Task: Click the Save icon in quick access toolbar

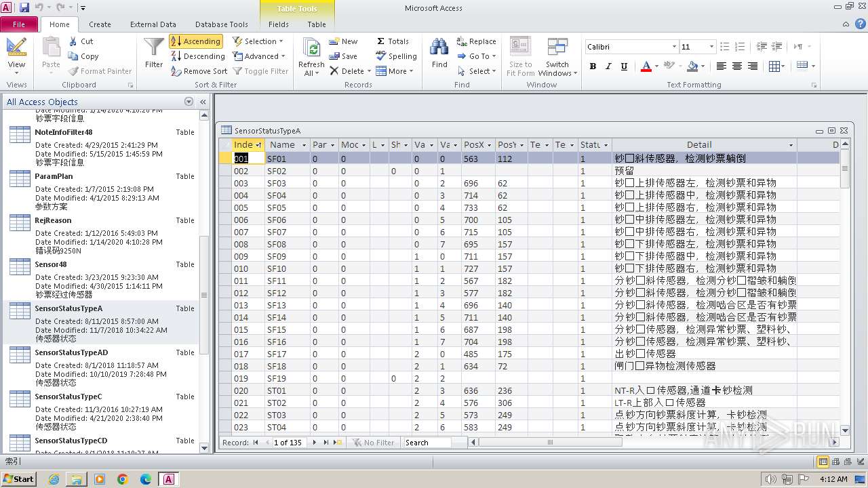Action: coord(24,7)
